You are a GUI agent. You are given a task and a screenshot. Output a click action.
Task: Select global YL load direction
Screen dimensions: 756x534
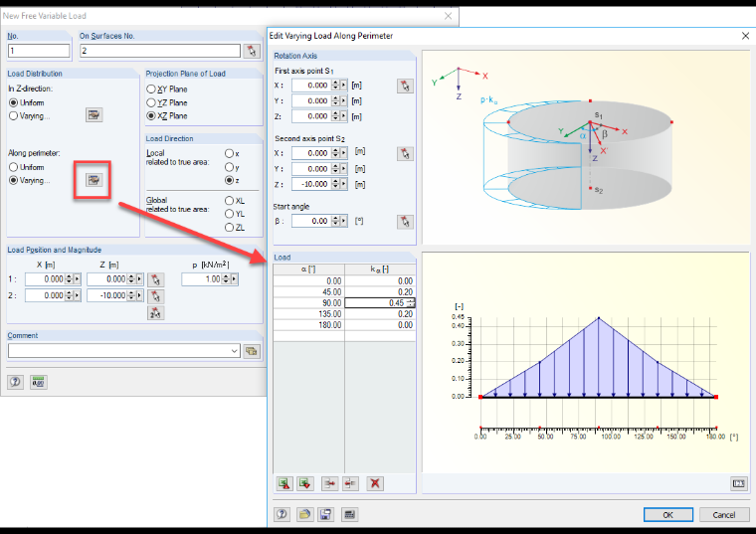[x=229, y=214]
